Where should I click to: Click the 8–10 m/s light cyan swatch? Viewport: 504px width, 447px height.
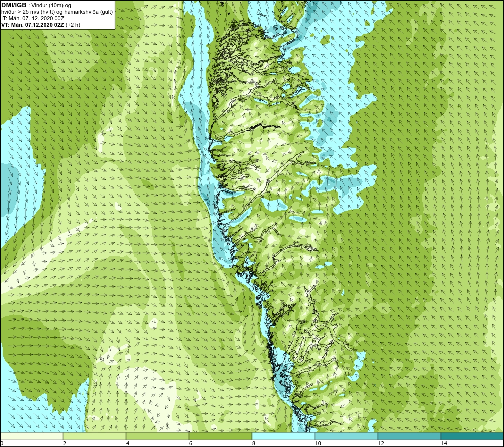point(283,436)
